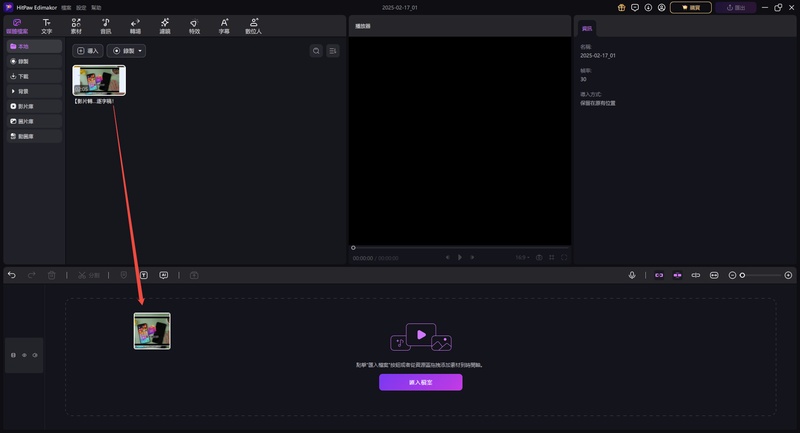The height and width of the screenshot is (433, 800).
Task: Expand the 錄製 record dropdown button
Action: coord(127,50)
